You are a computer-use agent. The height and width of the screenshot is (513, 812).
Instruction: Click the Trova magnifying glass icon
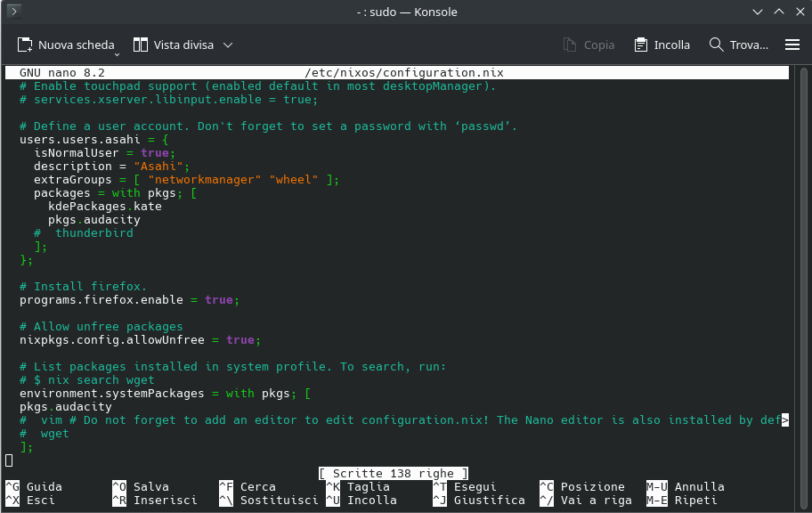716,45
